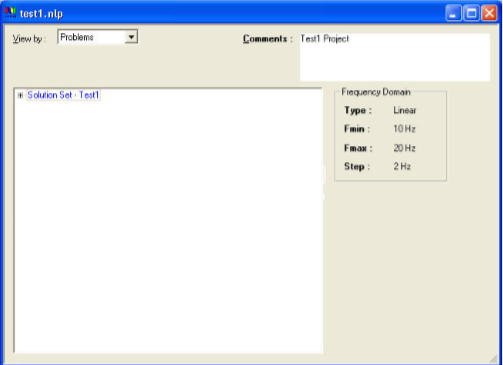Click the Fmax value 20 Hz
This screenshot has height=365, width=503.
(404, 148)
